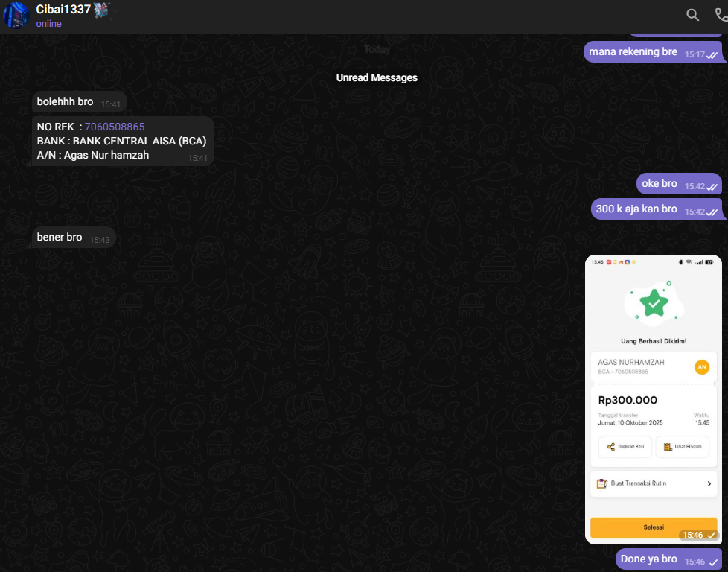The height and width of the screenshot is (572, 728).
Task: Click the account number 7060508865 link
Action: point(115,127)
